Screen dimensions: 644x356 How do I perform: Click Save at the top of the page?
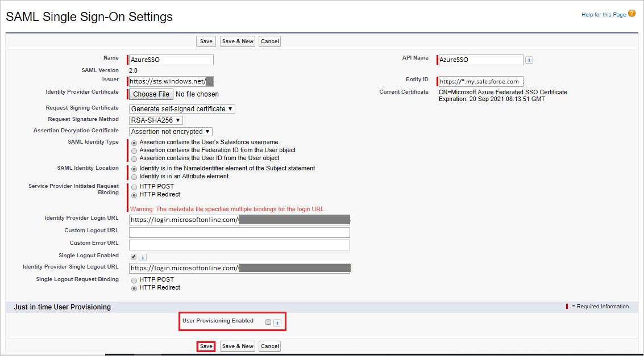pos(206,41)
